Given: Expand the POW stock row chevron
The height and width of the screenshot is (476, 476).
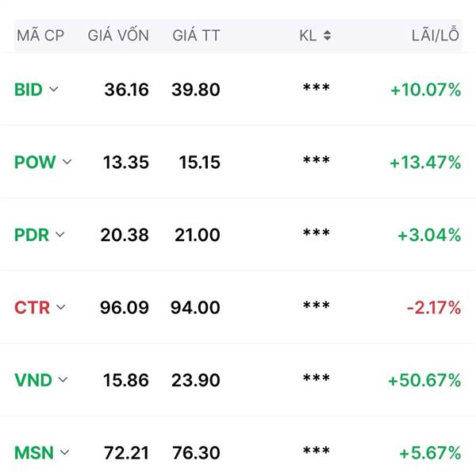Looking at the screenshot, I should 67,162.
